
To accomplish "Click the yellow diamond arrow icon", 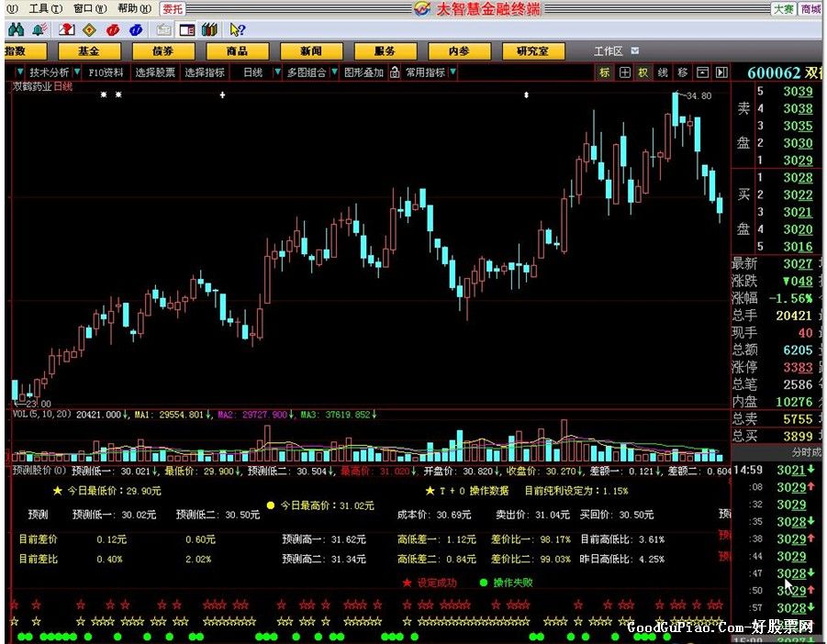I will pos(90,29).
